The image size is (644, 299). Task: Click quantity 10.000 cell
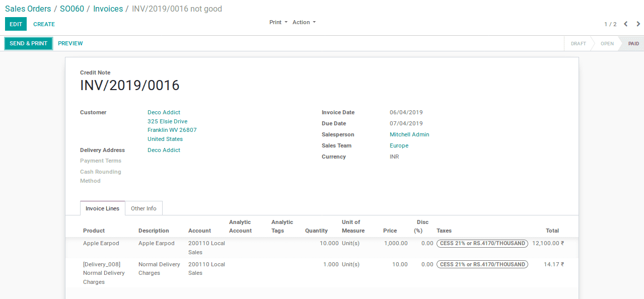pos(329,243)
